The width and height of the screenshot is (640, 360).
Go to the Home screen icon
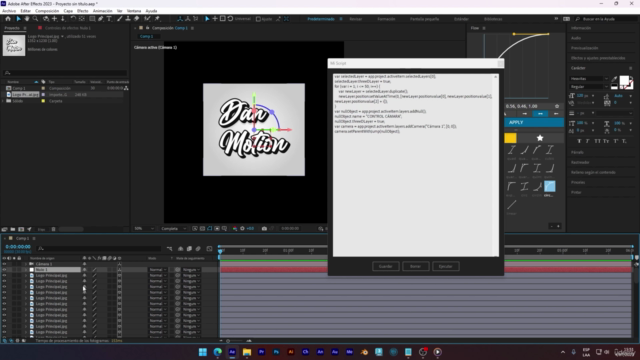(8, 19)
